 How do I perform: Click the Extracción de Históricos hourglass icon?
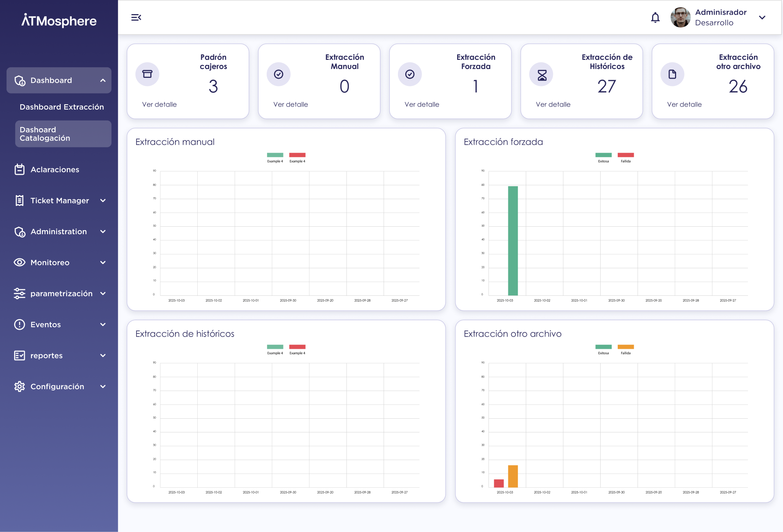coord(541,74)
